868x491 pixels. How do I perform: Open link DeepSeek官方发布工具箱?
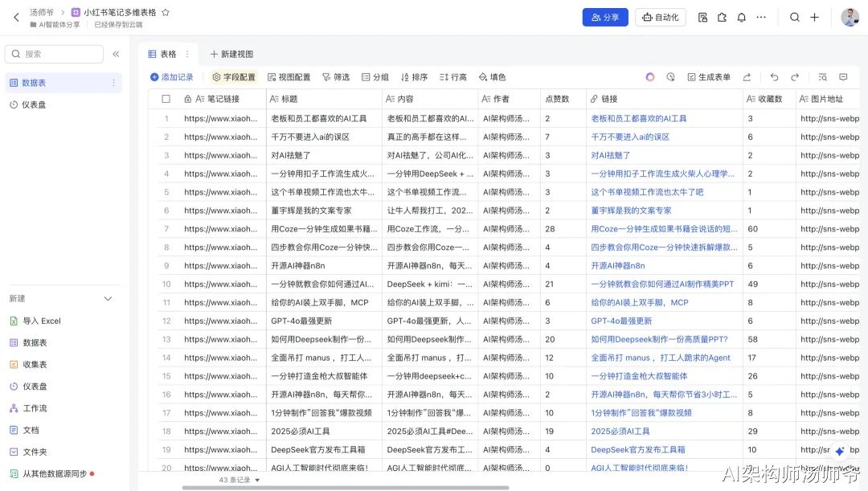tap(637, 450)
